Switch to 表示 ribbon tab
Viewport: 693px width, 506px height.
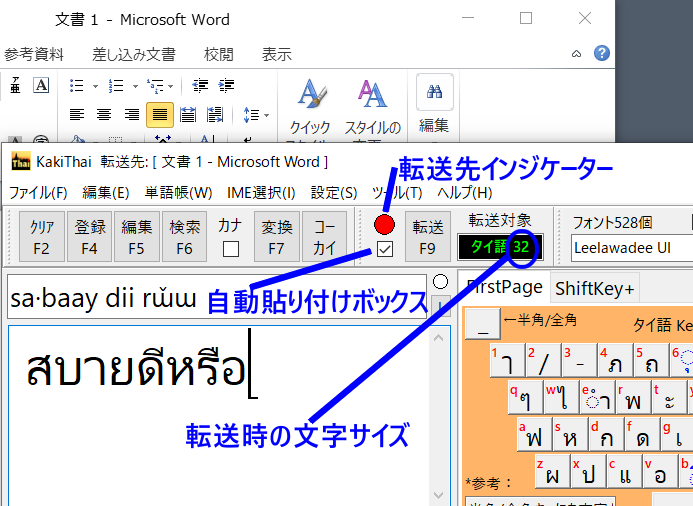point(277,54)
